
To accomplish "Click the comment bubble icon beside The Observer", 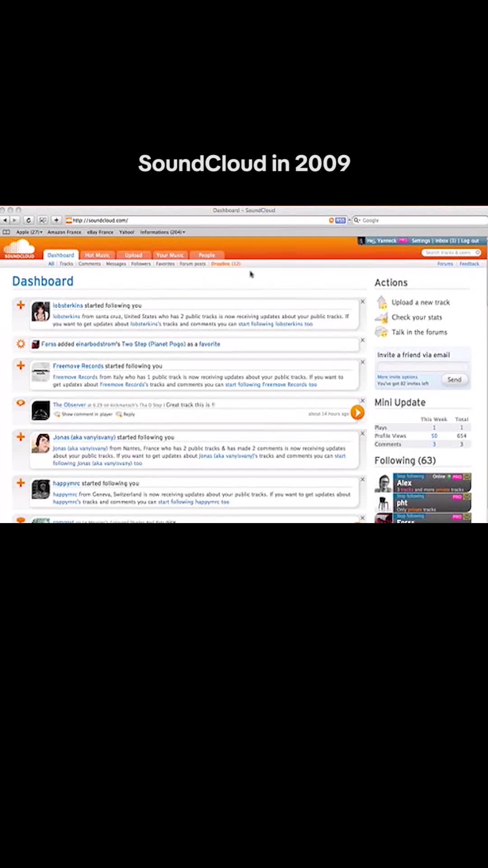I will click(x=21, y=403).
